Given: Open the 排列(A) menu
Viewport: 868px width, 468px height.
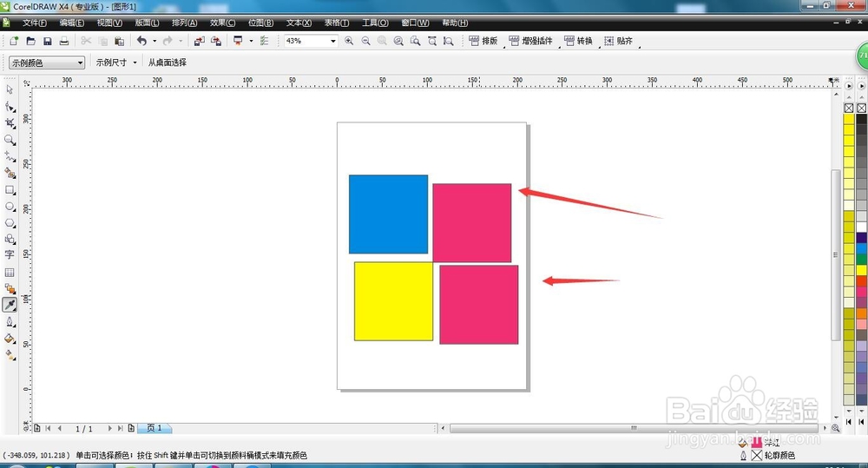Looking at the screenshot, I should tap(184, 23).
